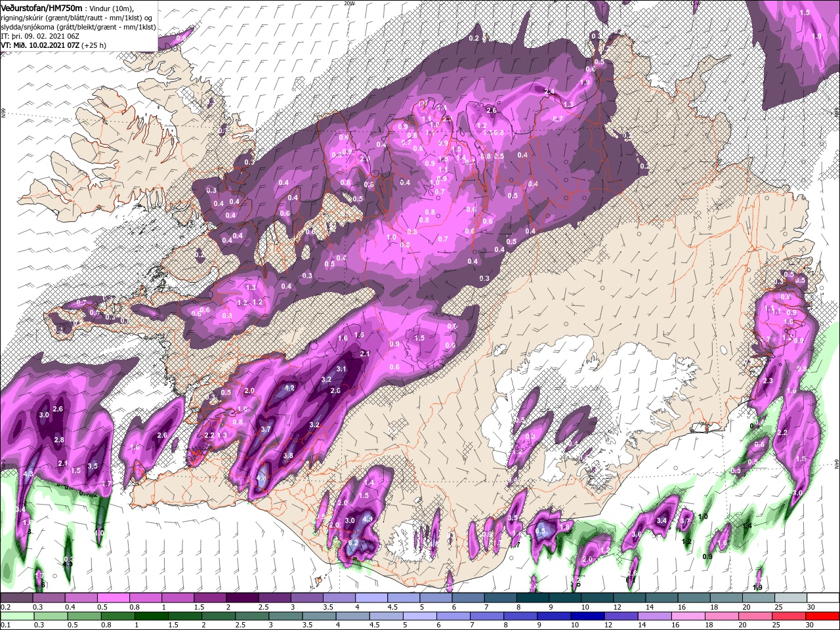Click the bright red 30 rain legend swatch

click(x=822, y=616)
